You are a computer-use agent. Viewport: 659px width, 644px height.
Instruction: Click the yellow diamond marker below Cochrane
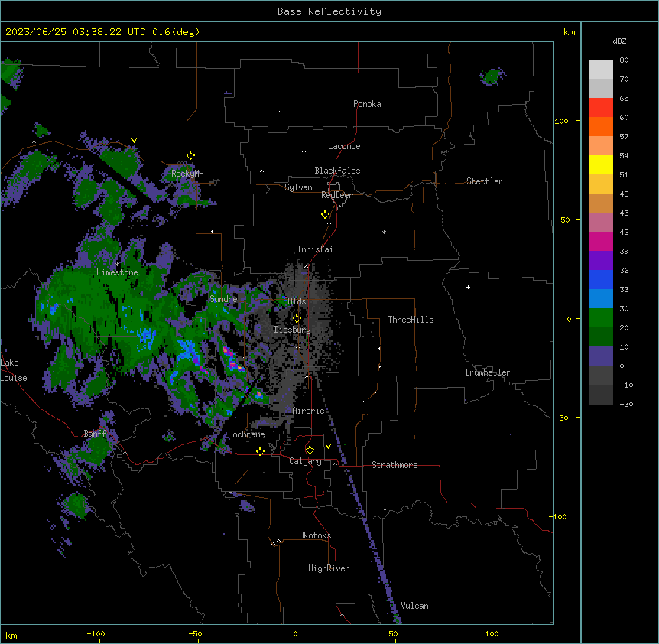tap(260, 451)
